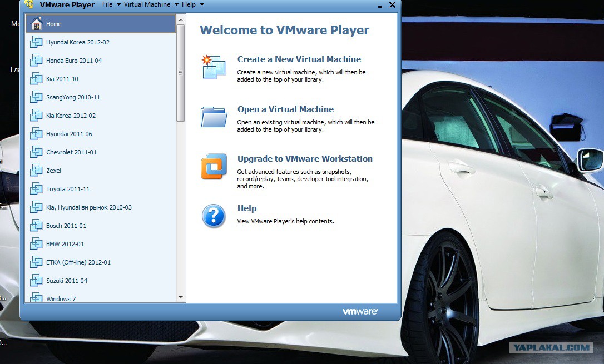The width and height of the screenshot is (604, 364).
Task: Select ETKA (Off-line) 2012-01 virtual machine
Action: (x=101, y=262)
